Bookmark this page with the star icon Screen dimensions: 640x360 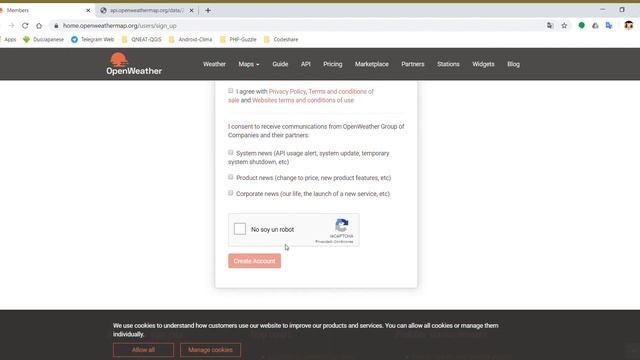pyautogui.click(x=564, y=26)
